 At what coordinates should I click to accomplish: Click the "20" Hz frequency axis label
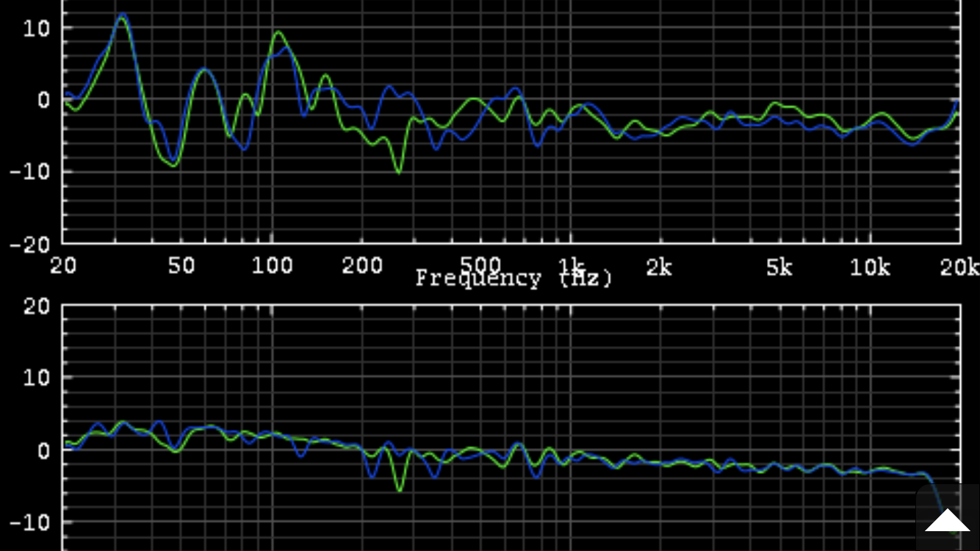(63, 266)
